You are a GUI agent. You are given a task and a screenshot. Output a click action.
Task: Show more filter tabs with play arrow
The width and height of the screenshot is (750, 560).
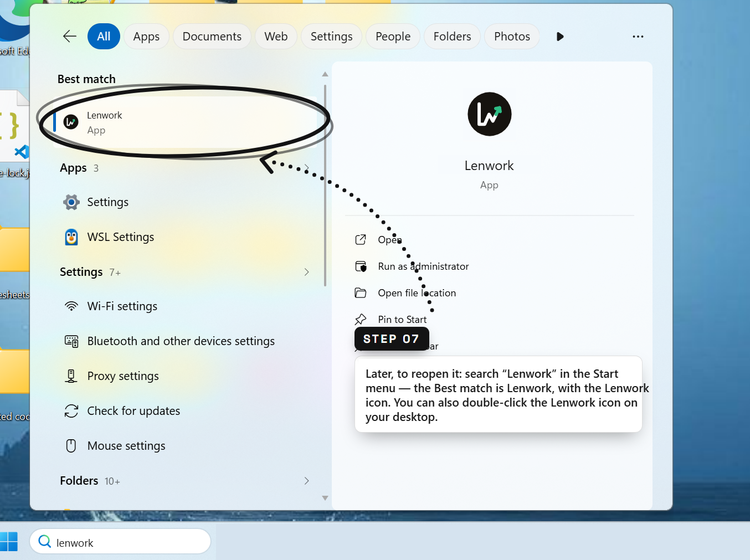point(560,37)
